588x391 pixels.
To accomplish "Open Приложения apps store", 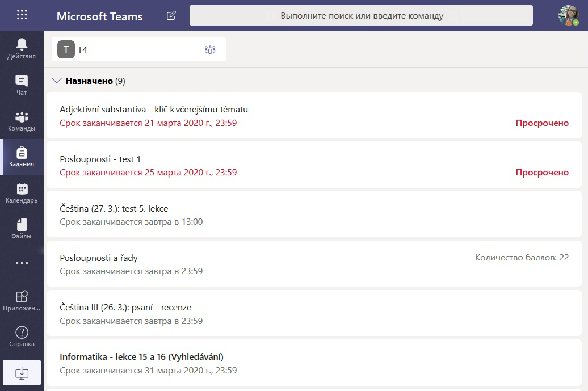I will click(x=22, y=301).
